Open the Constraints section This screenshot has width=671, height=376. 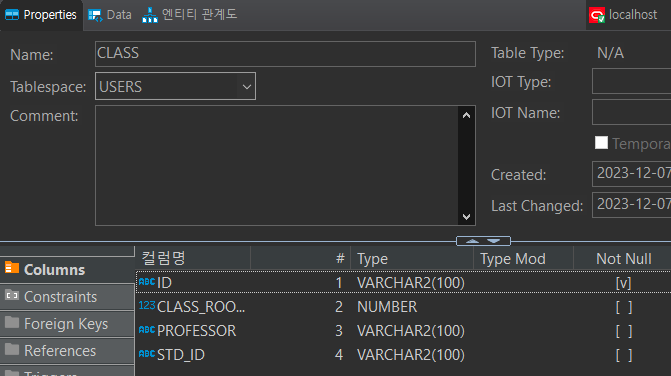pyautogui.click(x=67, y=297)
